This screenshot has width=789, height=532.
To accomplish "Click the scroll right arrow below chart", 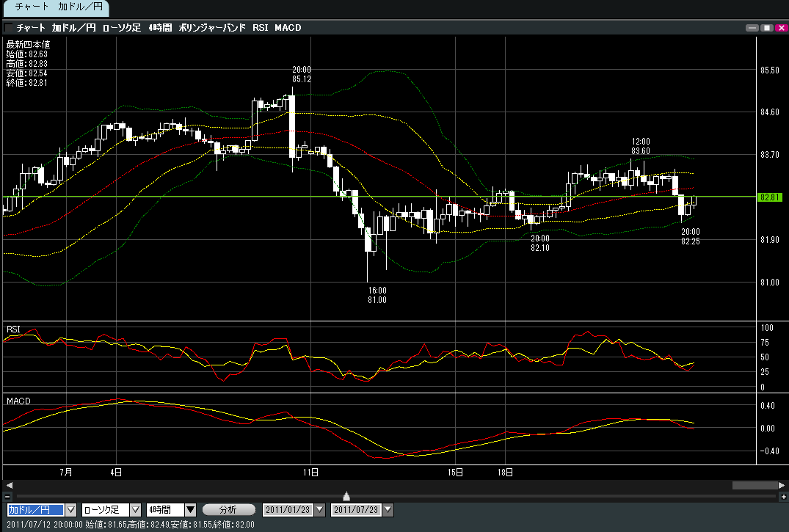I will click(782, 485).
